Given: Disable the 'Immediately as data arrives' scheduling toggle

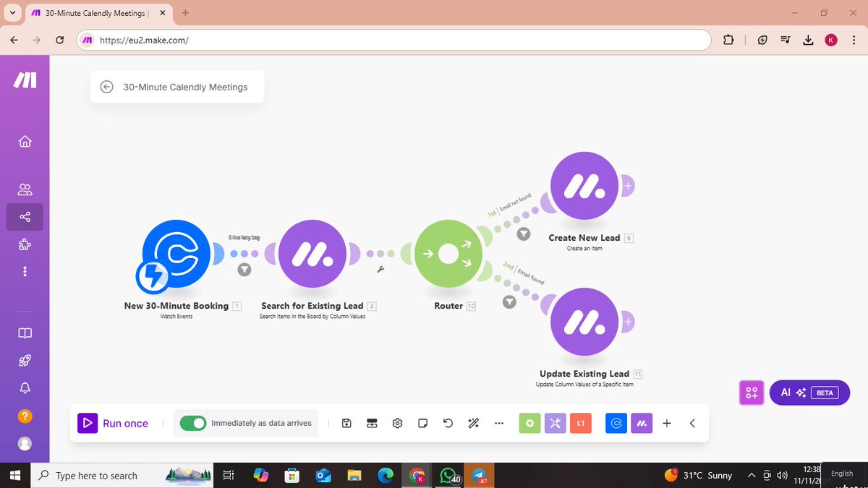Looking at the screenshot, I should pyautogui.click(x=193, y=423).
